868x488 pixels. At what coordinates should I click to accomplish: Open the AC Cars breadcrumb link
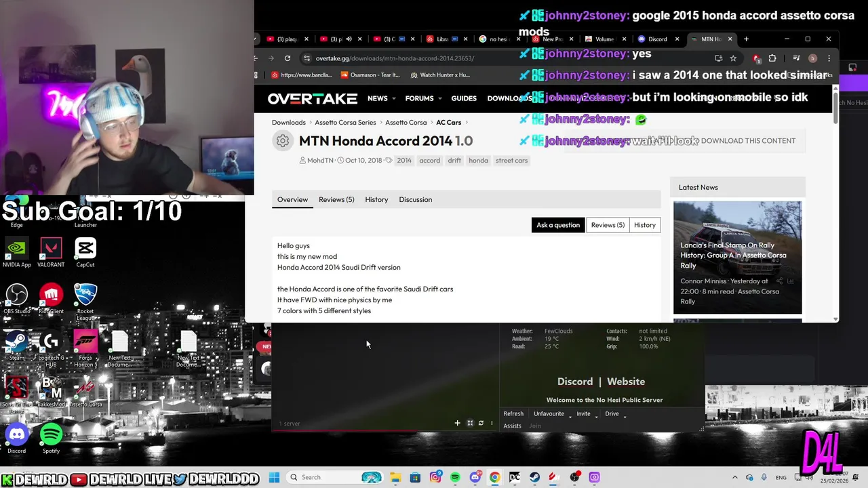click(x=448, y=123)
